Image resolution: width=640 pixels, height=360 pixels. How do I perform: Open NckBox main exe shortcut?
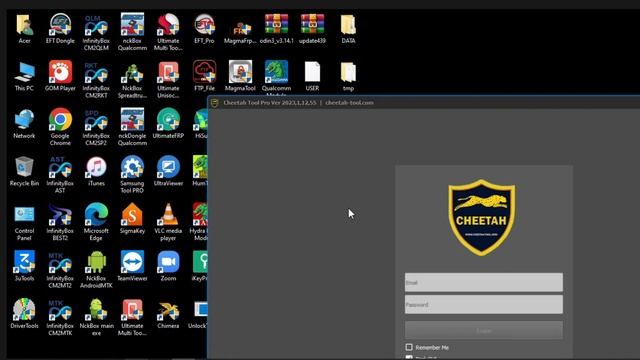point(96,311)
